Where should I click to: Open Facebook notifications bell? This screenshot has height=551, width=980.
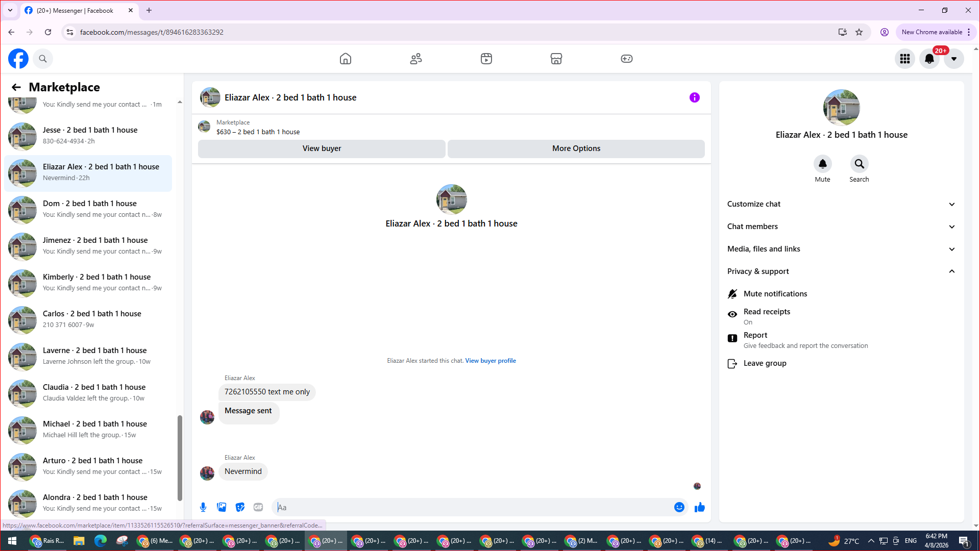point(929,59)
